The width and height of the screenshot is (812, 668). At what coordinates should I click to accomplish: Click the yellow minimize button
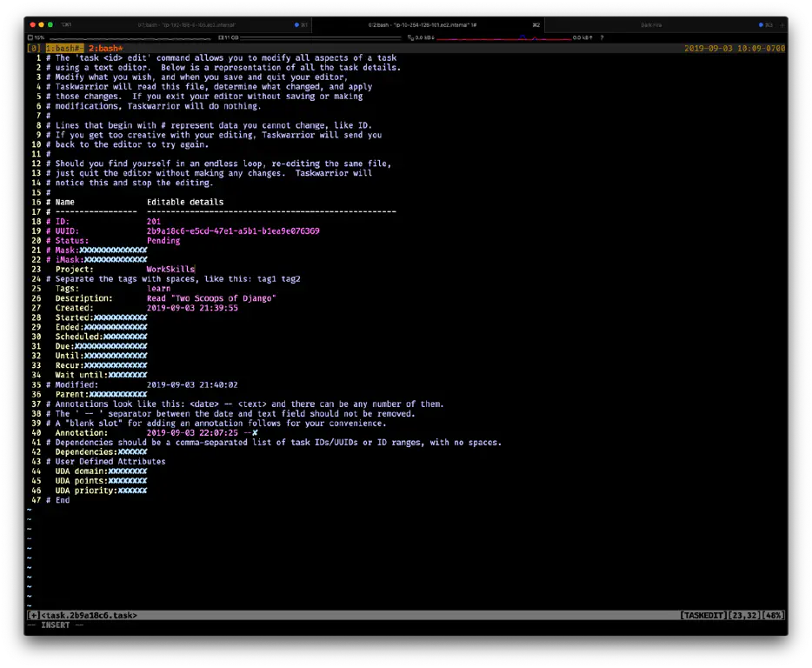(41, 24)
